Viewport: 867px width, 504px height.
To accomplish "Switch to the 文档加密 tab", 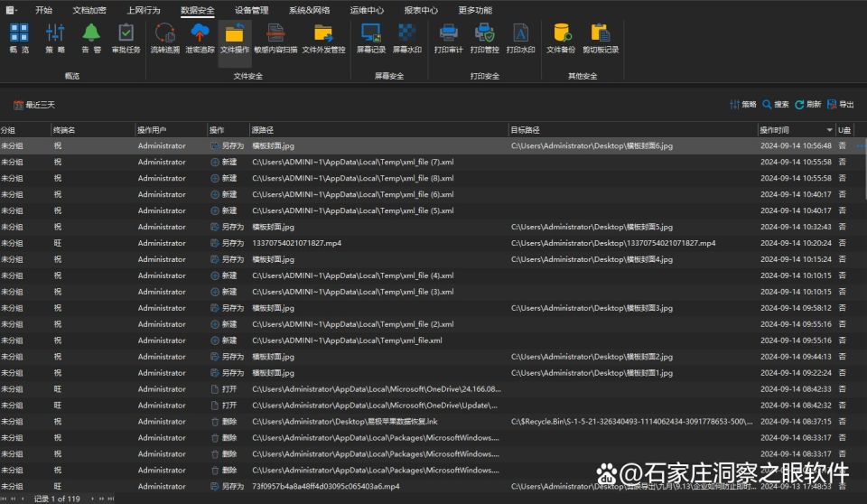I will point(89,10).
